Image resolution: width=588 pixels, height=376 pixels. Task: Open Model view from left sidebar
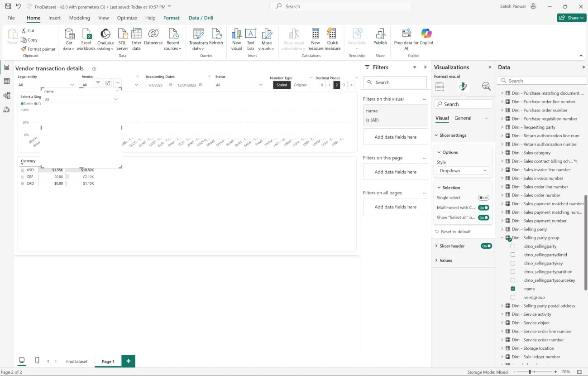coord(7,96)
